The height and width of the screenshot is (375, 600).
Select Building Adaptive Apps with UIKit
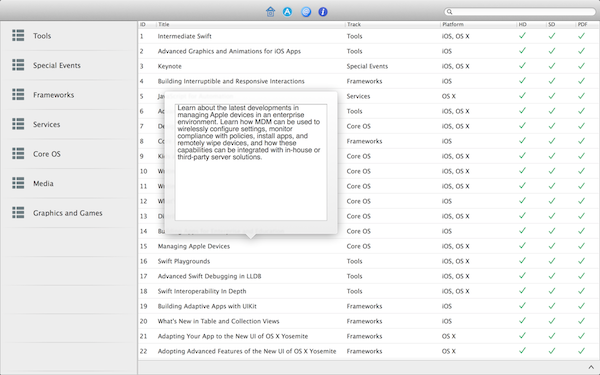tap(207, 306)
